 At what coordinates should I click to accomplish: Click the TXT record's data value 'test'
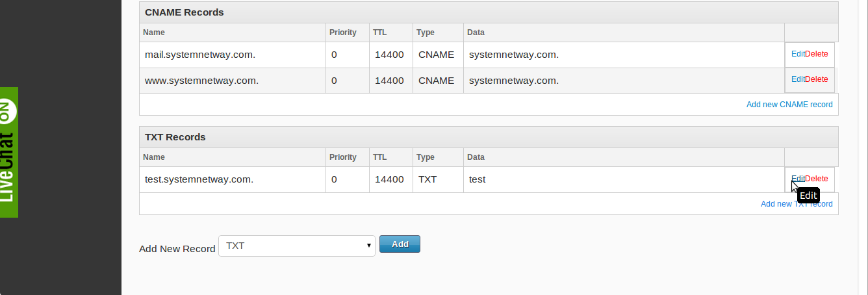pos(477,179)
